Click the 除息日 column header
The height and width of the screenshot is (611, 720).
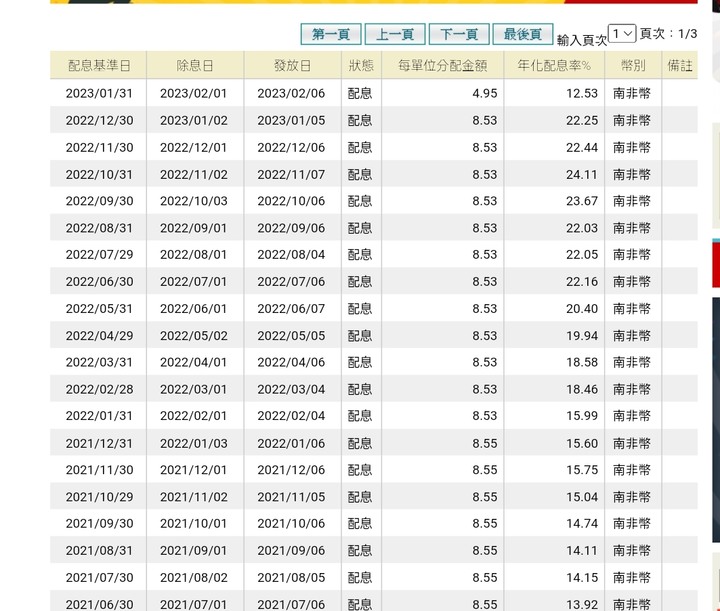pyautogui.click(x=195, y=66)
